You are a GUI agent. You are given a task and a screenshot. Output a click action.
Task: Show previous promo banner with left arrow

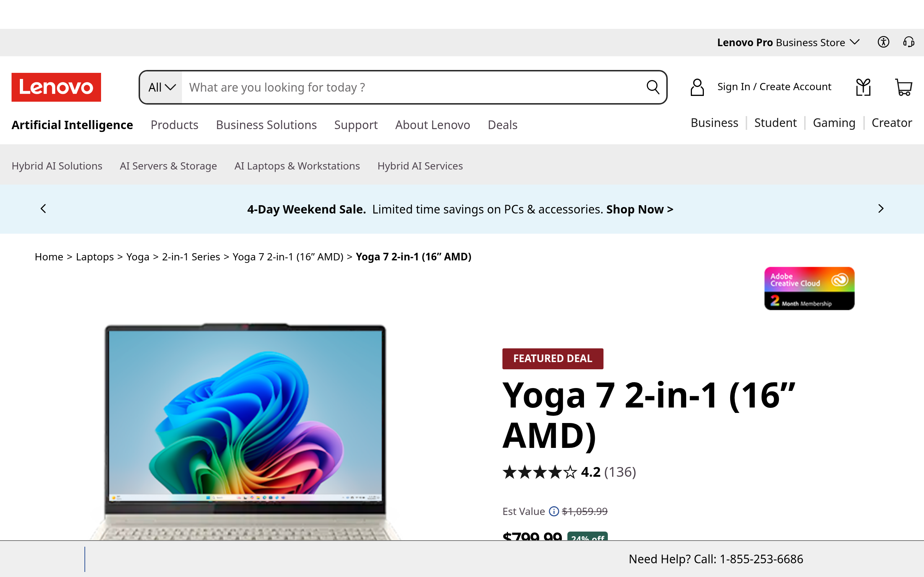43,209
